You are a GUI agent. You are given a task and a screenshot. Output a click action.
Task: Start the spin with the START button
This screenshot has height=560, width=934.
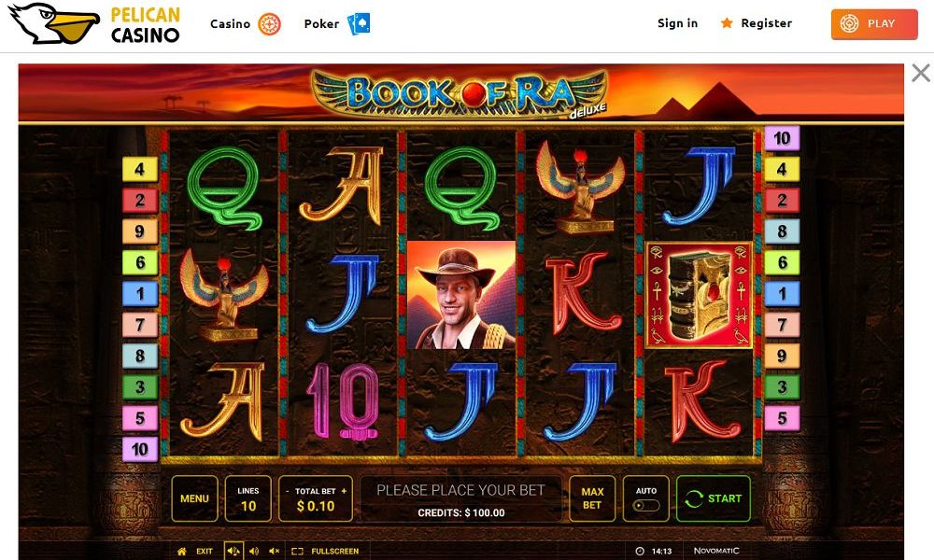[x=713, y=498]
